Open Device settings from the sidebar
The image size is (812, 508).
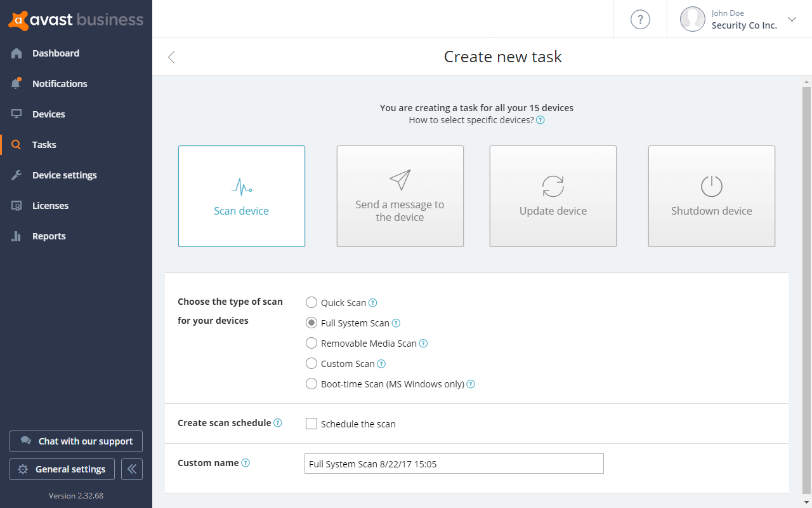point(64,175)
